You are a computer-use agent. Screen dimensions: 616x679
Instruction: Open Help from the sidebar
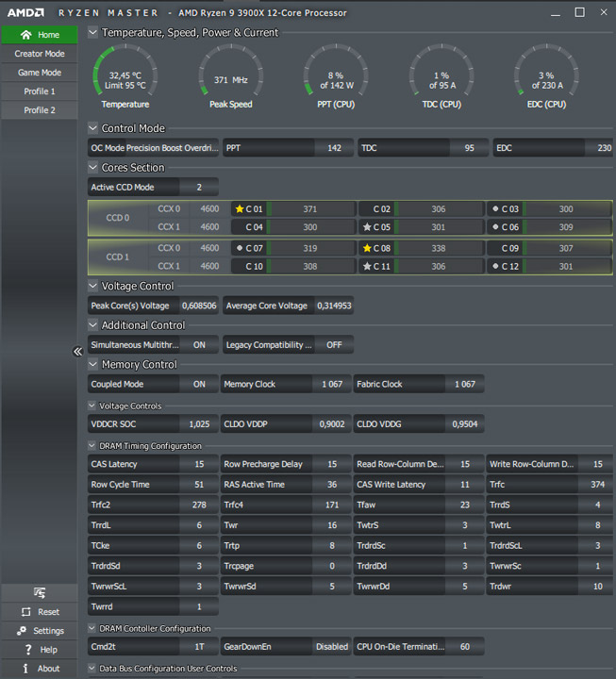point(40,650)
